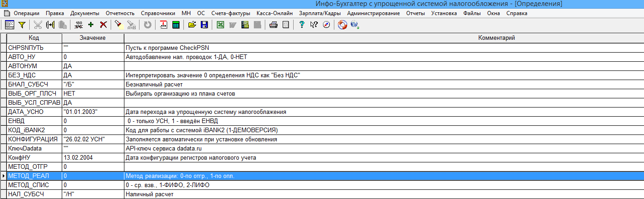Viewport: 644px width, 199px height.
Task: Open the Администрирование menu
Action: coord(373,13)
